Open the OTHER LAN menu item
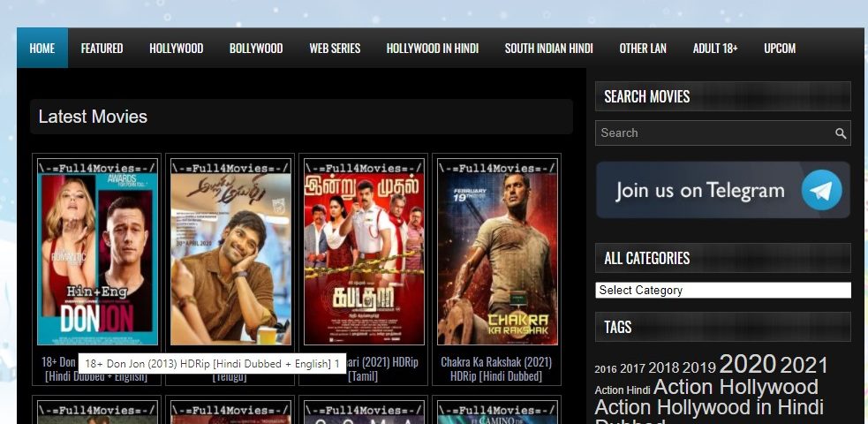Image resolution: width=868 pixels, height=424 pixels. [643, 49]
